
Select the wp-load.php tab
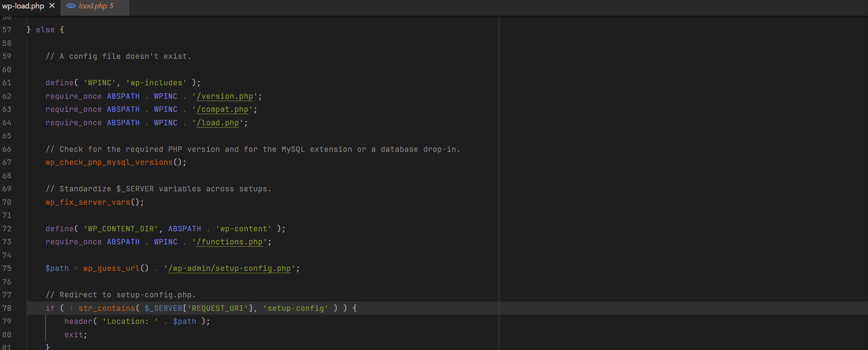23,6
